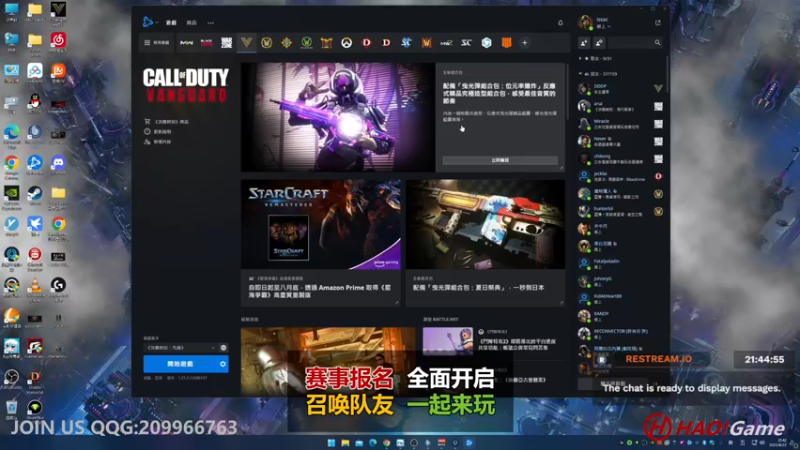Open the third link under the shop and patch notes links
The image size is (800, 450).
[x=158, y=142]
